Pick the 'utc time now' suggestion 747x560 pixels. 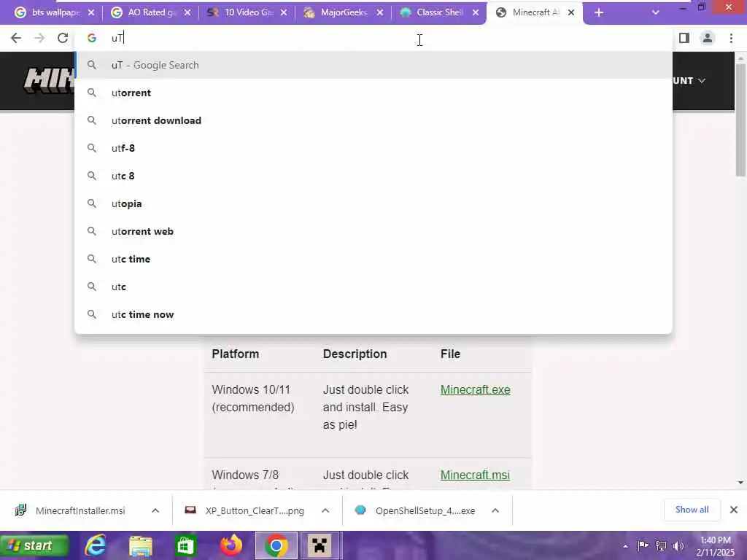(373, 314)
